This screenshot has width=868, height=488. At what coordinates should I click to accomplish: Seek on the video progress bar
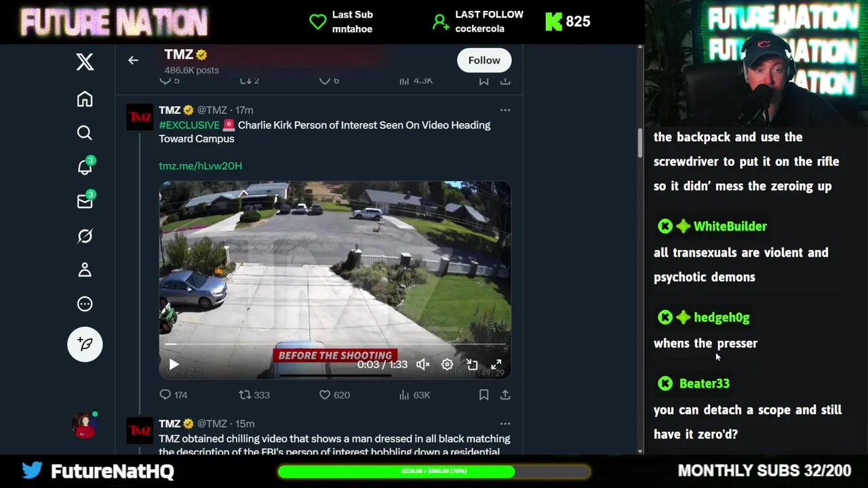pos(335,344)
